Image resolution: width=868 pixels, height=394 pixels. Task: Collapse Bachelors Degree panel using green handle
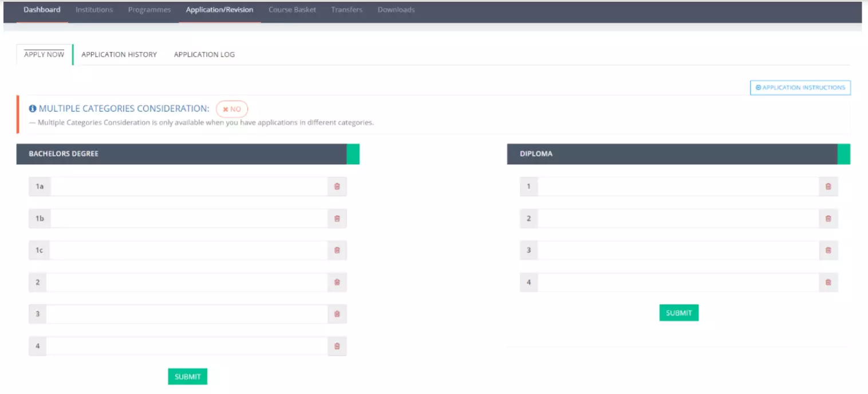click(353, 154)
